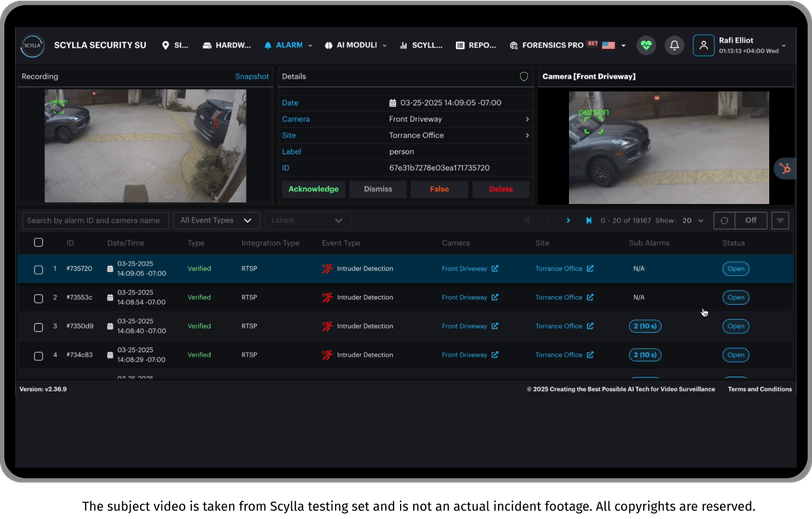Image resolution: width=812 pixels, height=519 pixels.
Task: Click Intruder Detection running icon in row #735720
Action: (327, 268)
